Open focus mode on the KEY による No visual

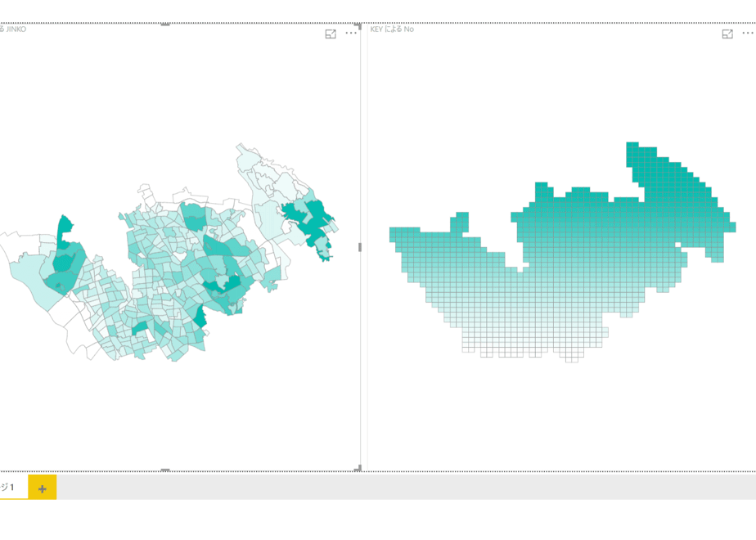pos(727,34)
